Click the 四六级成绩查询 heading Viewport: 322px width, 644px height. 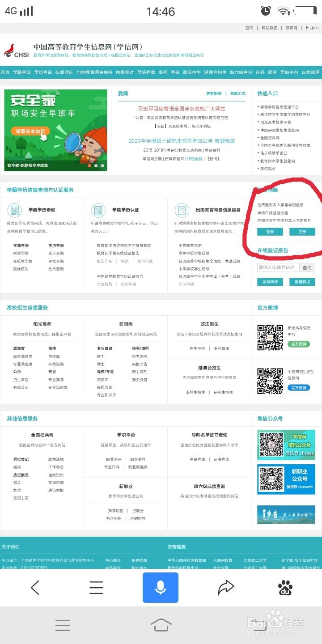[209, 486]
